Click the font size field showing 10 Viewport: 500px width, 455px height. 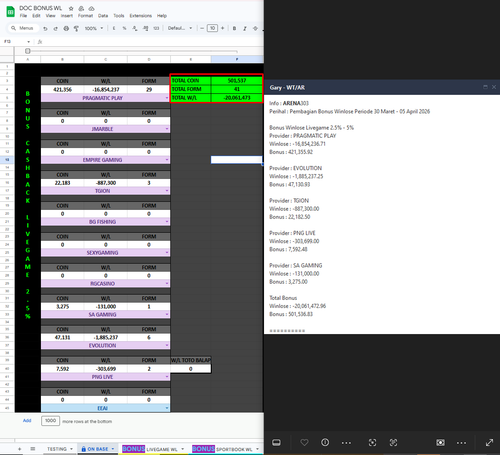(212, 28)
